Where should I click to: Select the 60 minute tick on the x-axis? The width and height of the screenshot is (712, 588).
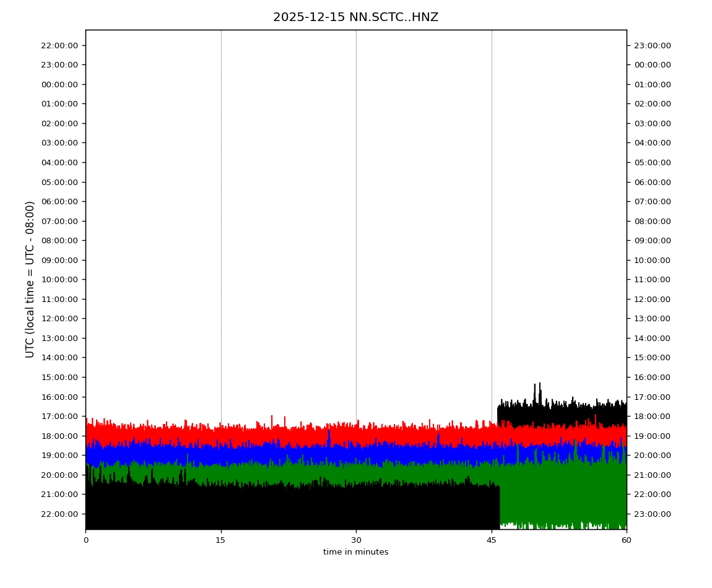(627, 540)
